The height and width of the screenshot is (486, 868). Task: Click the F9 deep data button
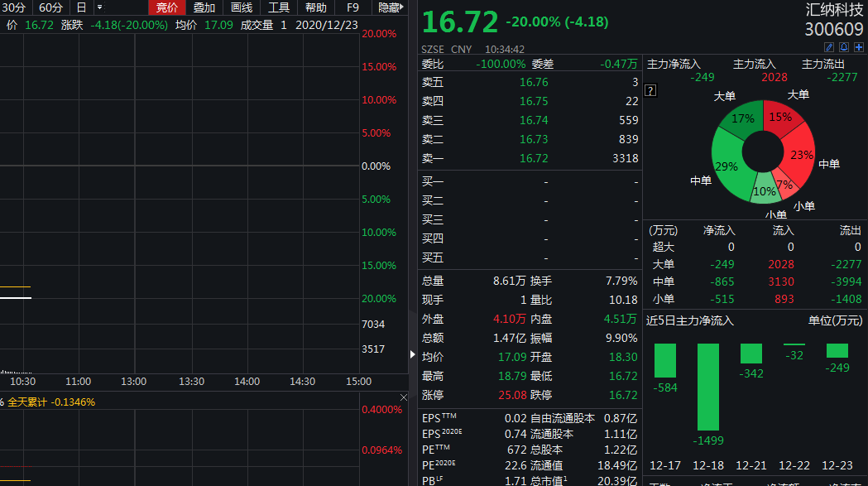(352, 7)
